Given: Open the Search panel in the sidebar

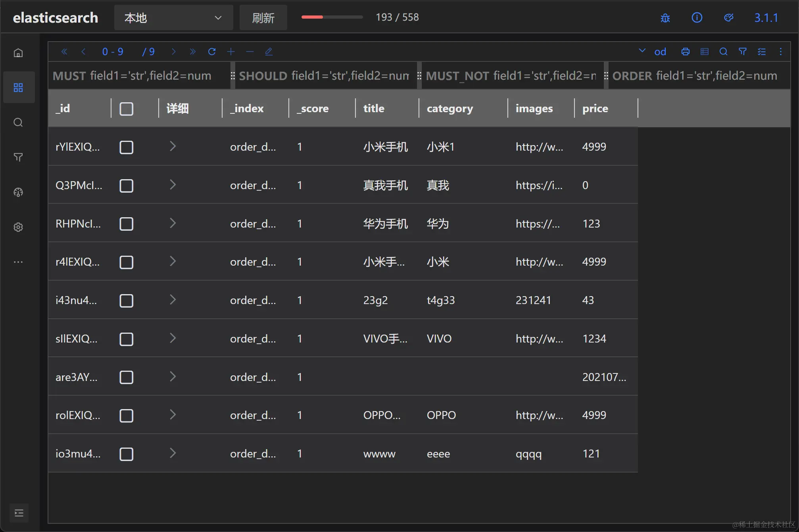Looking at the screenshot, I should (x=18, y=122).
